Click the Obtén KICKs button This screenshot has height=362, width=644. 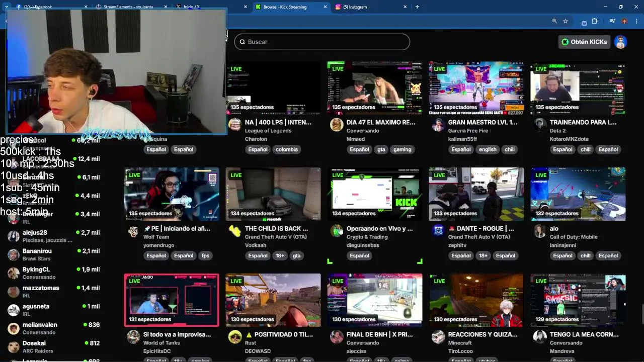(585, 42)
